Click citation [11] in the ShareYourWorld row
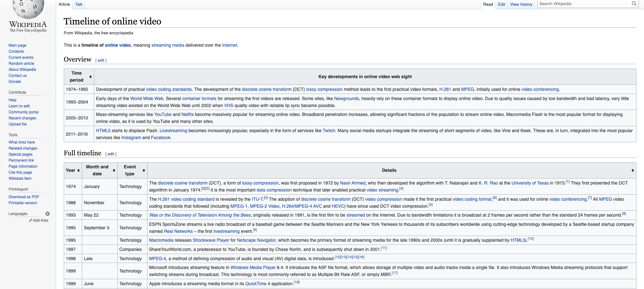 point(384,248)
